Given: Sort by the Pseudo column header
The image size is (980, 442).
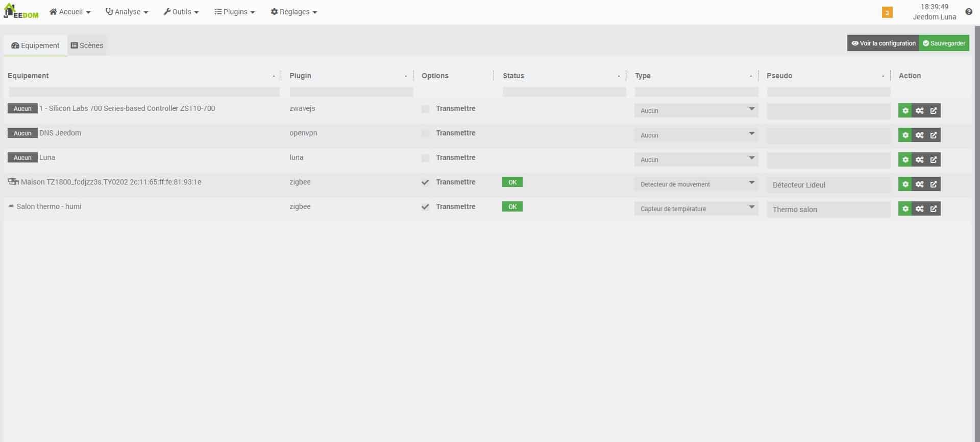Looking at the screenshot, I should pos(779,76).
